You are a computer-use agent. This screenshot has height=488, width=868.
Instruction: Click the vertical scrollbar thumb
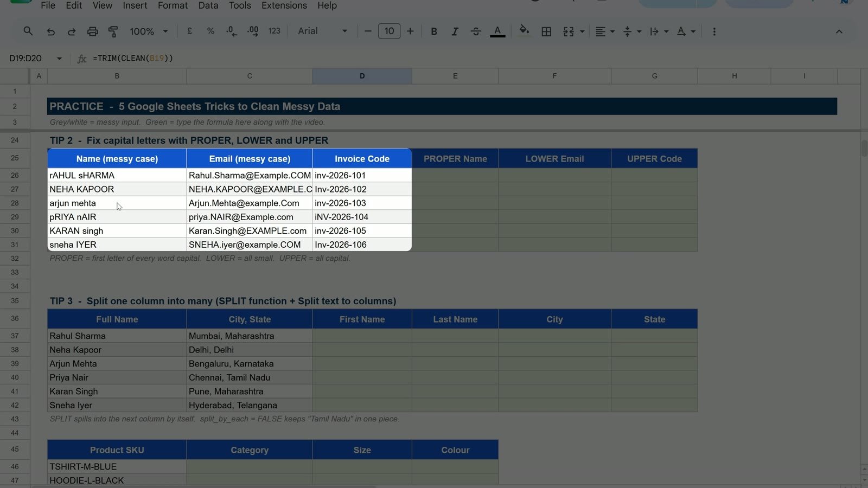pyautogui.click(x=864, y=148)
